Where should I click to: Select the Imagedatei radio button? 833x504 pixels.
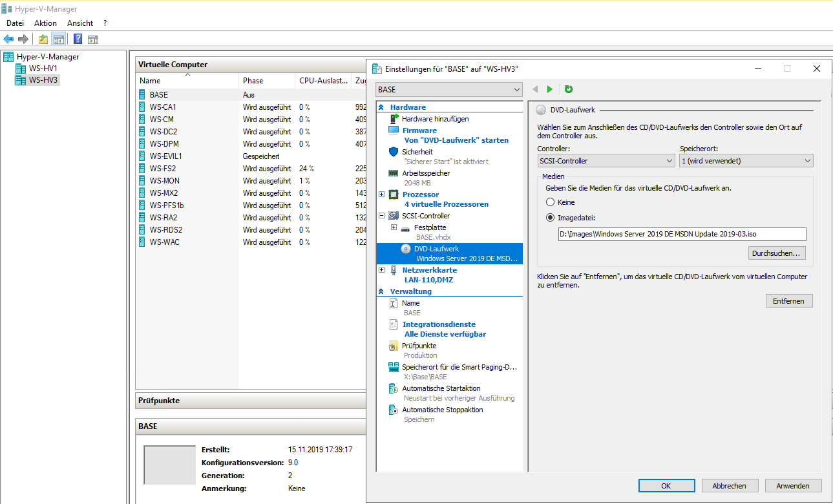[x=551, y=218]
